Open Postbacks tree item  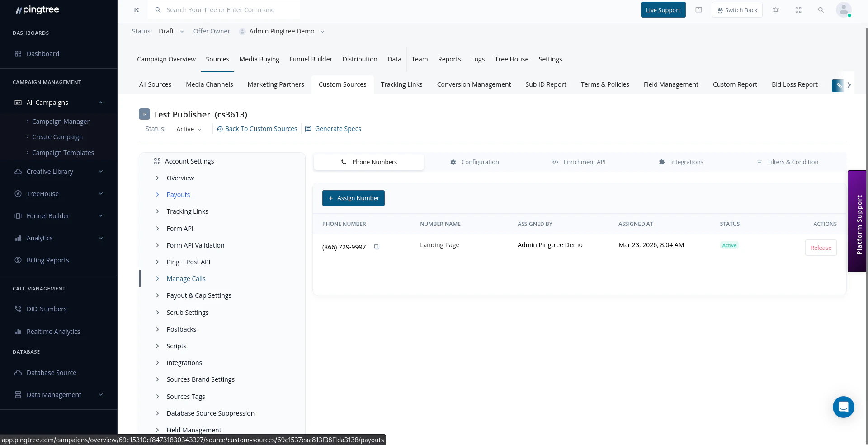(181, 329)
